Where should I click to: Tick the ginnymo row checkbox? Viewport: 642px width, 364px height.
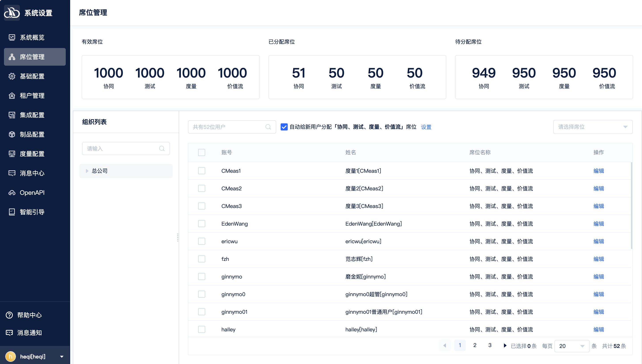pyautogui.click(x=201, y=277)
